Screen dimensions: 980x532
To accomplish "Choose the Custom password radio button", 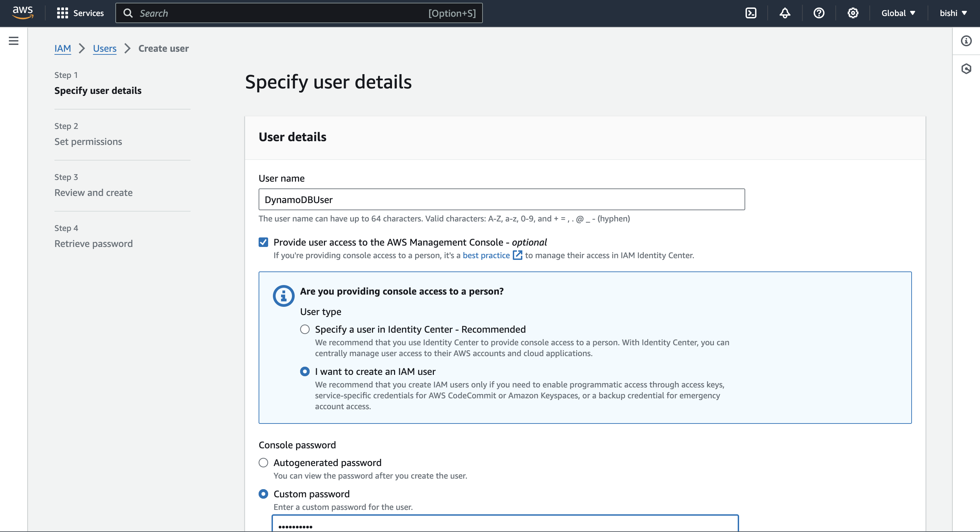I will 263,494.
